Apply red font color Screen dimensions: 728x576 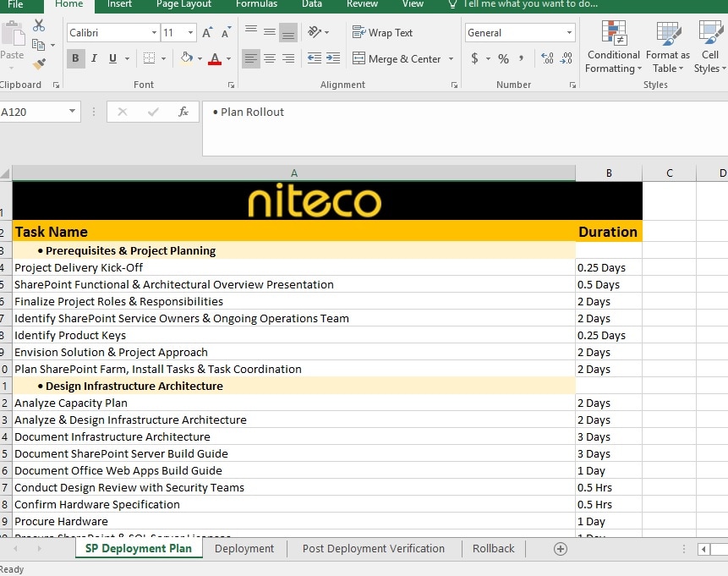(x=215, y=58)
